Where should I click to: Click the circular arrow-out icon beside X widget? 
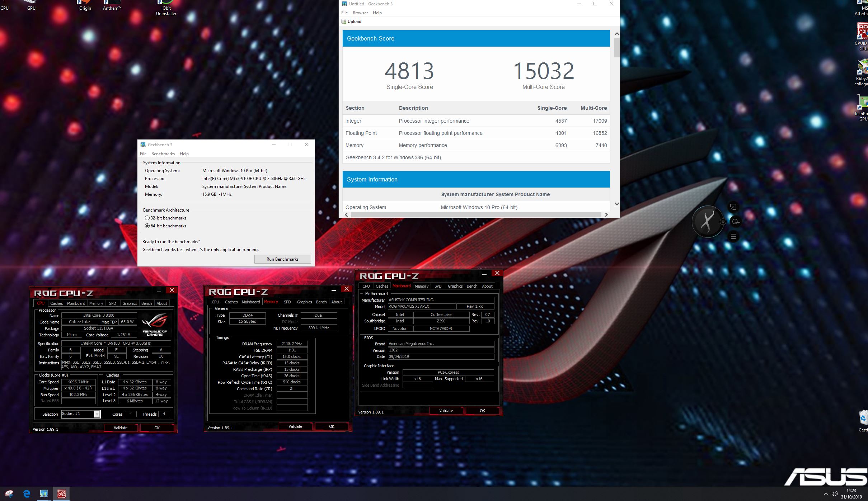(x=736, y=222)
